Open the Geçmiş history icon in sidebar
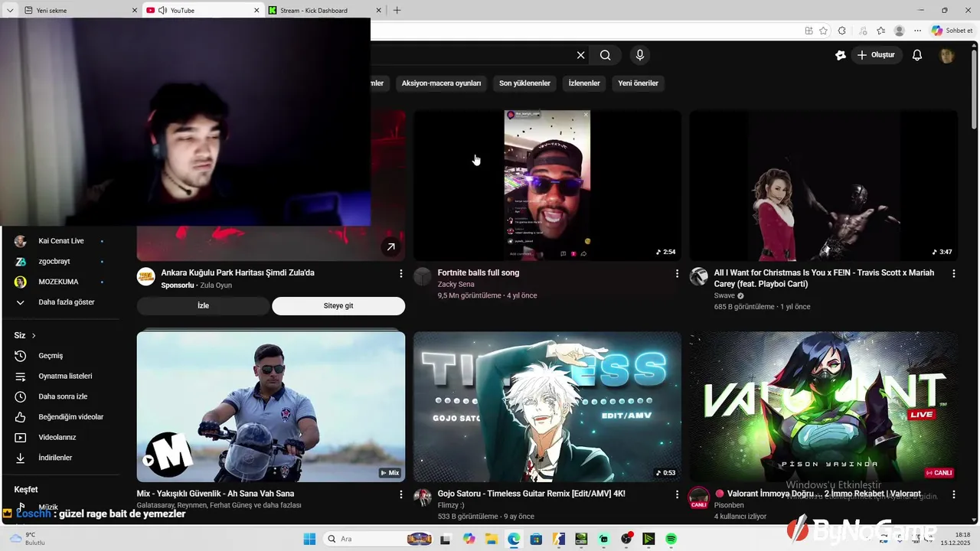This screenshot has width=980, height=551. (x=21, y=356)
